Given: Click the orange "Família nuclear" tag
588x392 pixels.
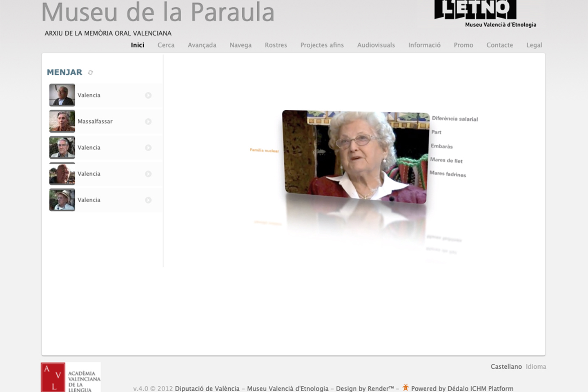Looking at the screenshot, I should tap(264, 151).
